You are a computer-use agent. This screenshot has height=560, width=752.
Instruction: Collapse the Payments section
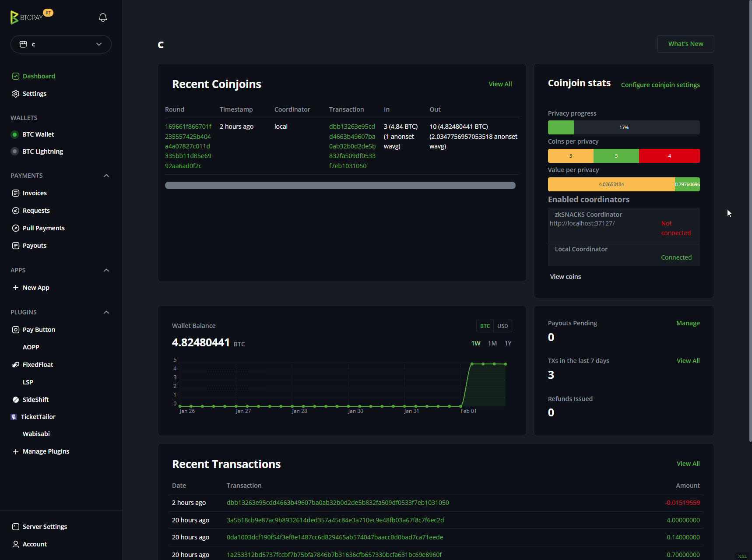[x=106, y=176]
